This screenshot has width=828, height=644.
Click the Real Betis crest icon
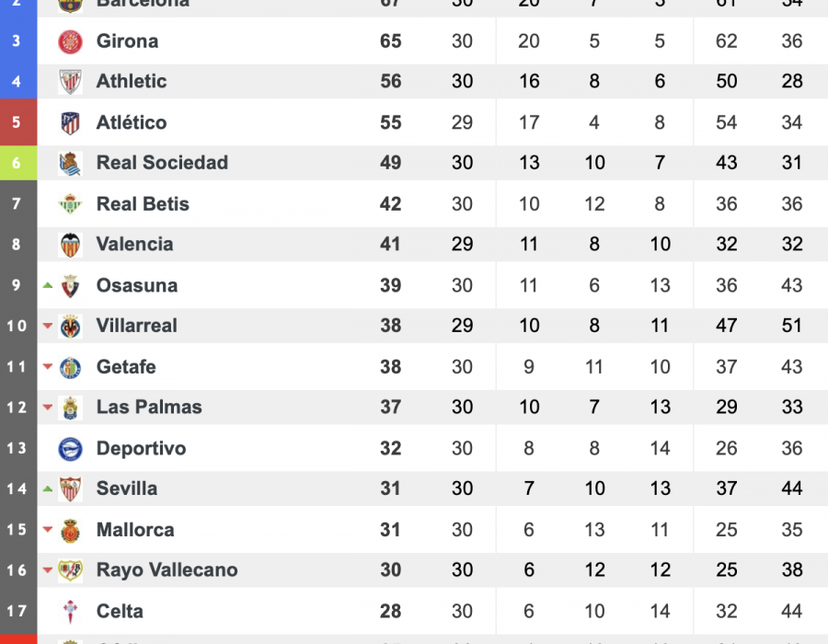70,203
